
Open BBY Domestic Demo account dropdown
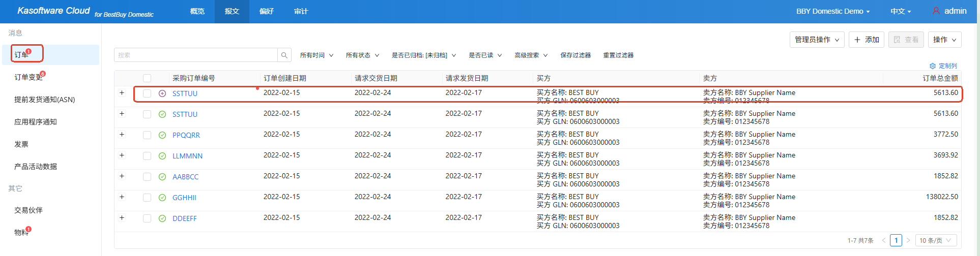tap(833, 11)
